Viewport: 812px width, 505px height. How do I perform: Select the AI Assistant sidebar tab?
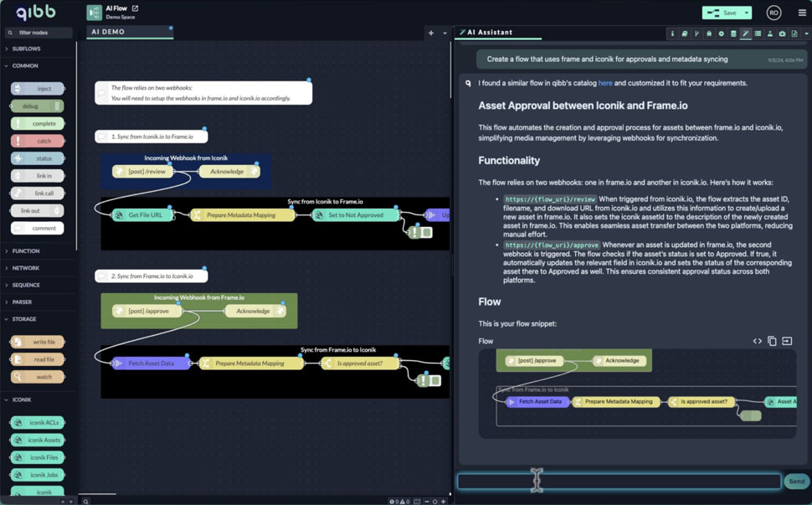[x=490, y=33]
